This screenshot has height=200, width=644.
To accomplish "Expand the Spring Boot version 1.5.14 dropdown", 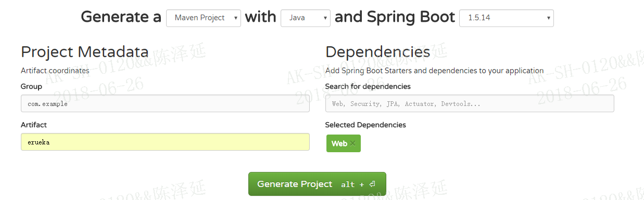I will pos(507,18).
